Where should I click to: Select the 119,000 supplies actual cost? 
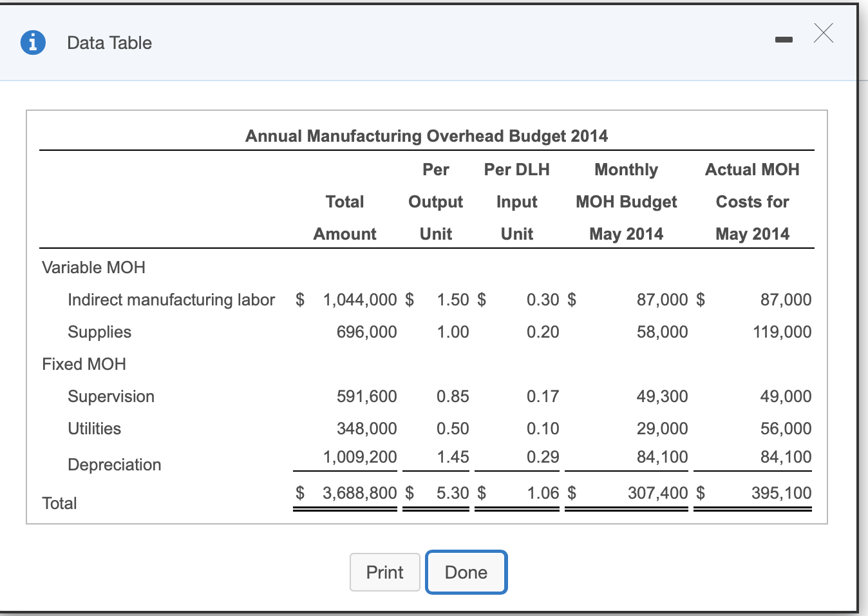(782, 332)
